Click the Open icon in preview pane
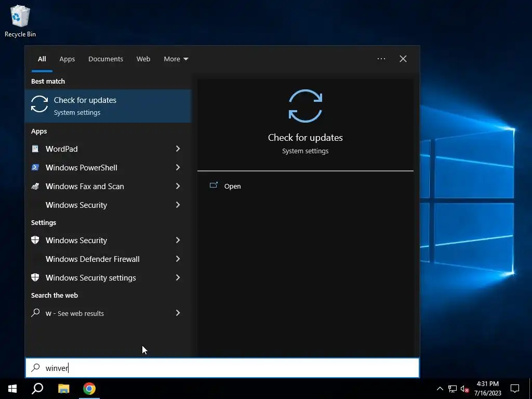Screen dimensions: 532x399 (214, 185)
